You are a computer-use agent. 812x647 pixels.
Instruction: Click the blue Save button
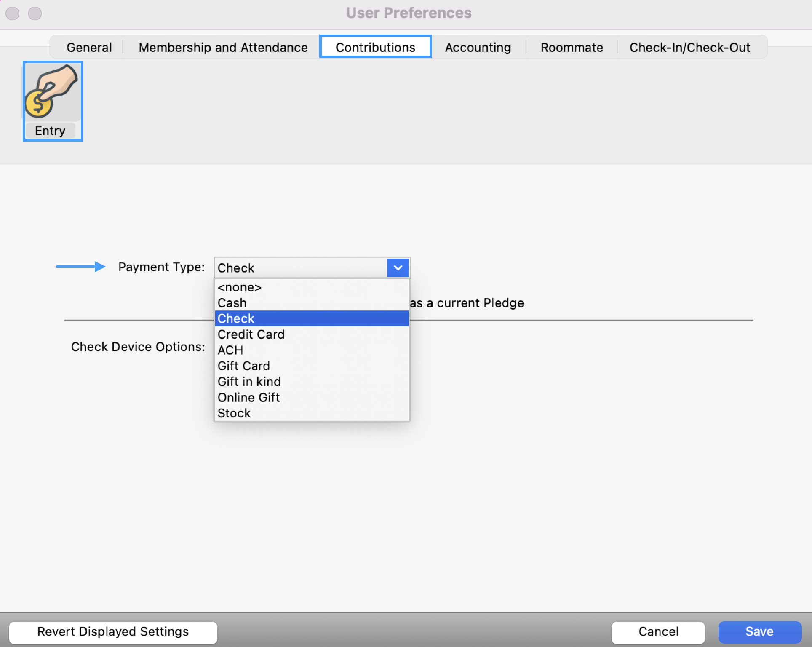[759, 631]
